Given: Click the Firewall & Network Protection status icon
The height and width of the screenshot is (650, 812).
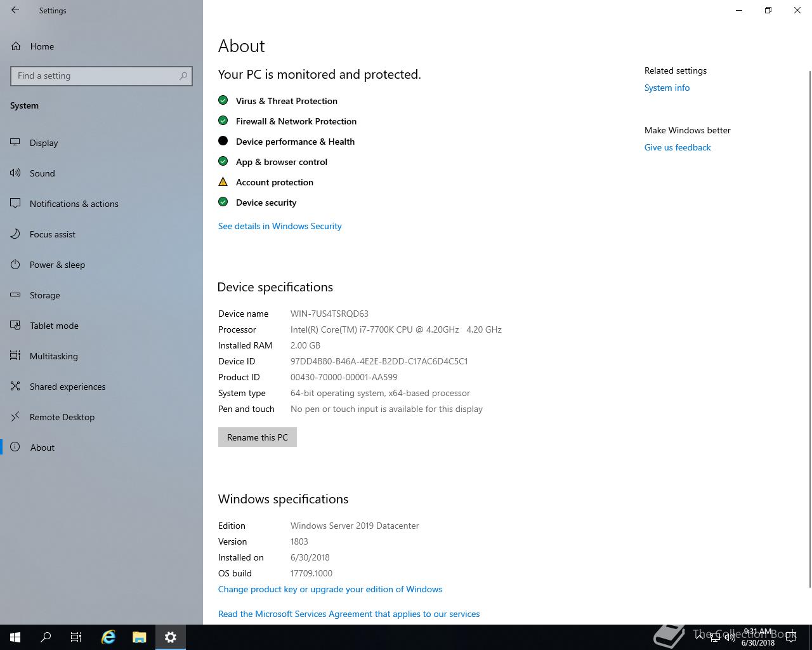Looking at the screenshot, I should (x=223, y=121).
